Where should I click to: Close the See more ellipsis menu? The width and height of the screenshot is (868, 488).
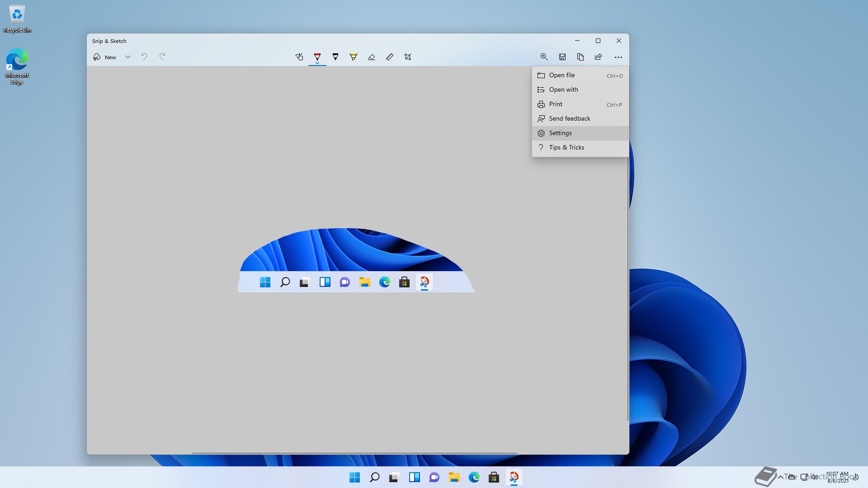click(618, 57)
